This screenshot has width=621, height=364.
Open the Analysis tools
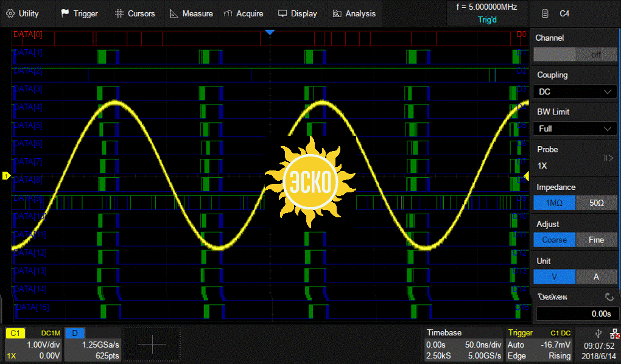point(354,13)
